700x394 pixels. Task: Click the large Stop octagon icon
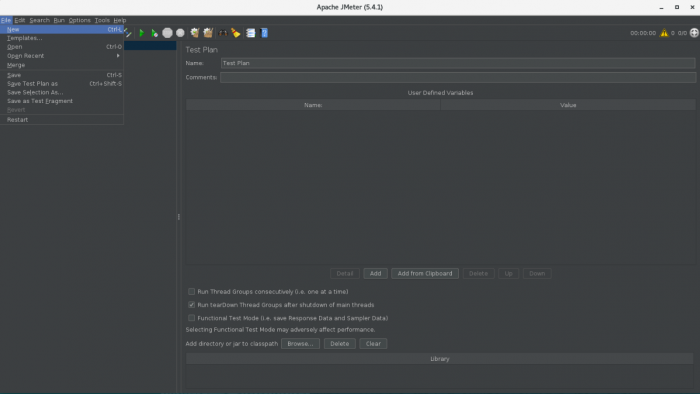pos(167,33)
